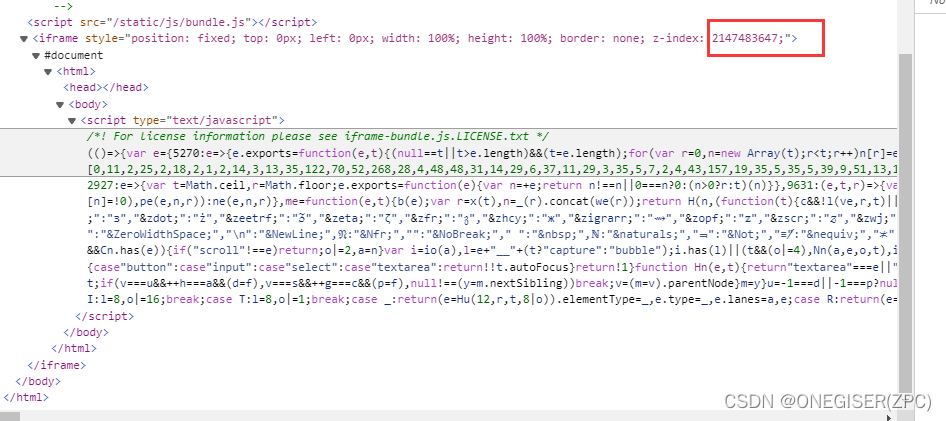The image size is (946, 421).
Task: Select the empty head element row
Action: point(106,87)
